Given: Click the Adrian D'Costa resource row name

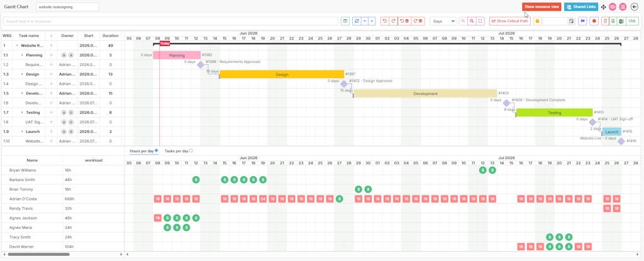Looking at the screenshot, I should [x=23, y=199].
